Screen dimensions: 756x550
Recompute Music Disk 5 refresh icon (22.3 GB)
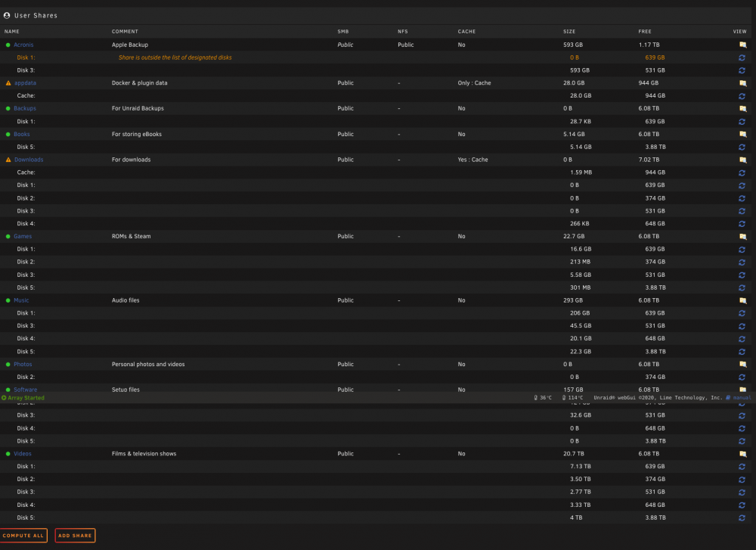coord(742,352)
